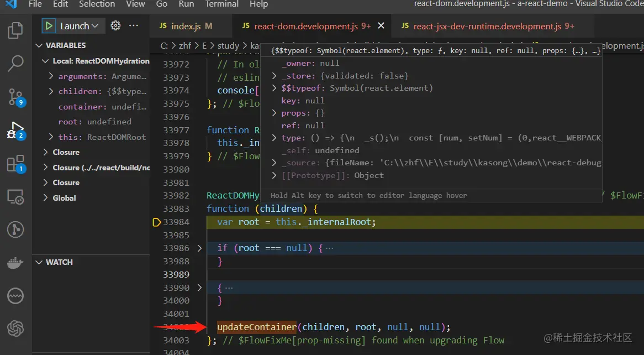Image resolution: width=644 pixels, height=355 pixels.
Task: Click breakpoint marker at line 33984
Action: (156, 222)
